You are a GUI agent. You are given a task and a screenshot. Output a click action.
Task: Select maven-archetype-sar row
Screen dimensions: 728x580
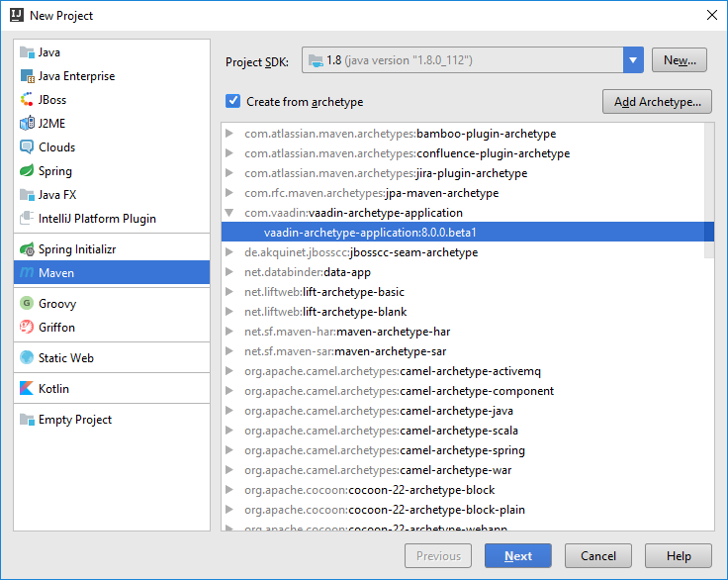pyautogui.click(x=468, y=351)
